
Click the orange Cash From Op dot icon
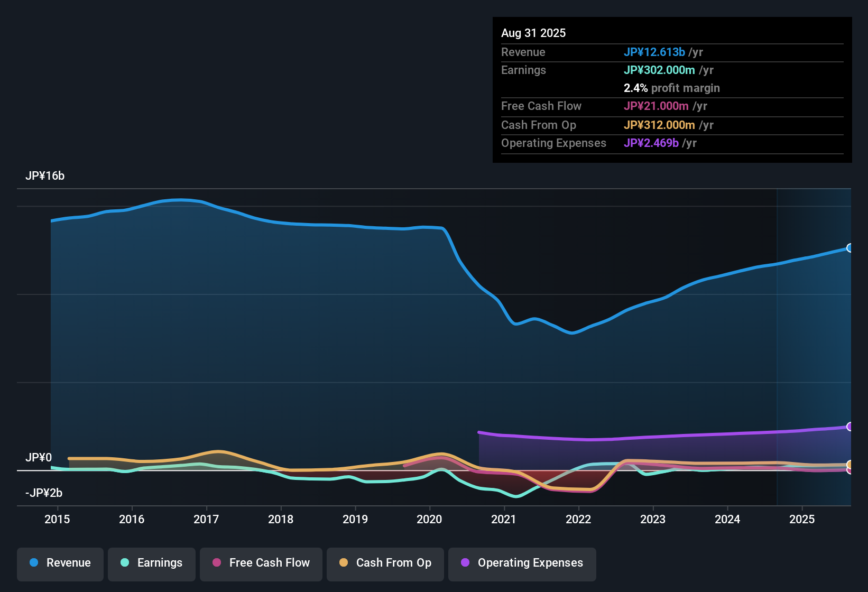coord(343,563)
